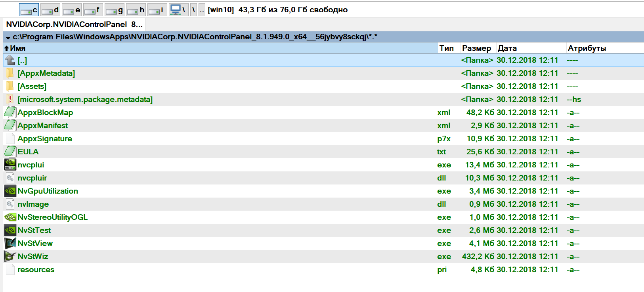Click the NvStView executable icon
644x292 pixels.
(x=10, y=243)
